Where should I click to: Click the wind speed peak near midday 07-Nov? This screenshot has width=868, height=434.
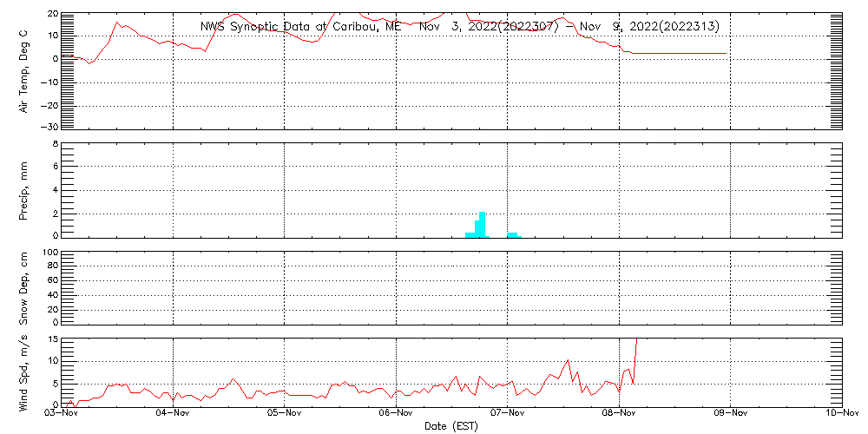568,360
